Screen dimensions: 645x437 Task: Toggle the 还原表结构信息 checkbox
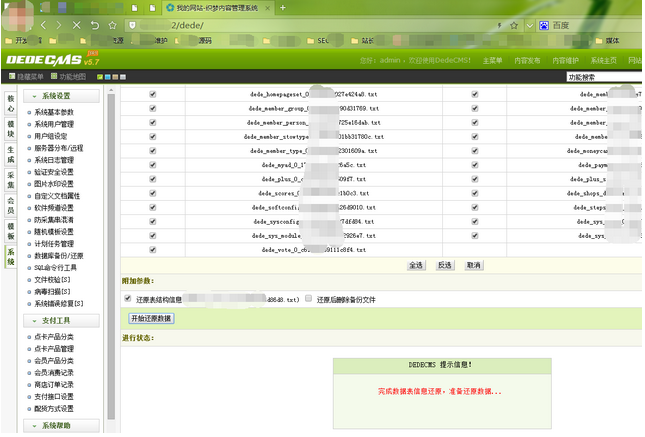coord(127,298)
